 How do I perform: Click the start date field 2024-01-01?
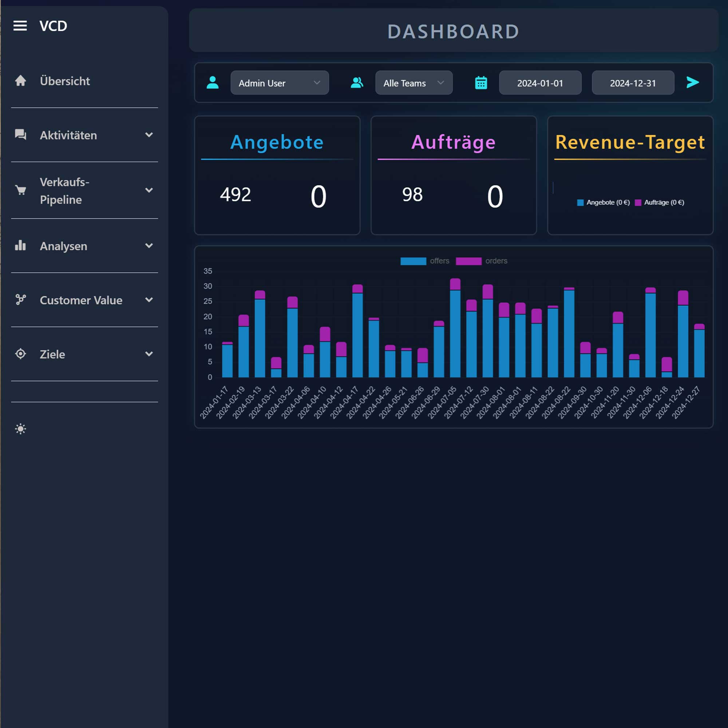pyautogui.click(x=540, y=83)
